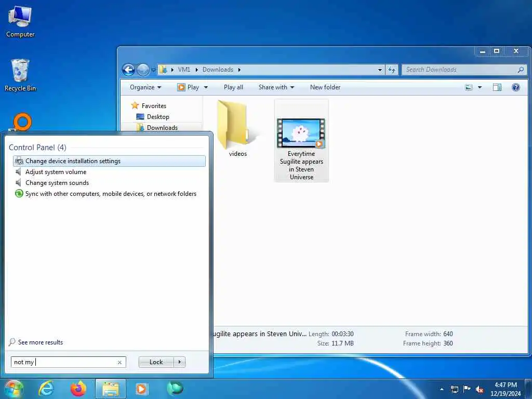Open Change device installation settings result
Image resolution: width=532 pixels, height=399 pixels.
click(x=109, y=161)
